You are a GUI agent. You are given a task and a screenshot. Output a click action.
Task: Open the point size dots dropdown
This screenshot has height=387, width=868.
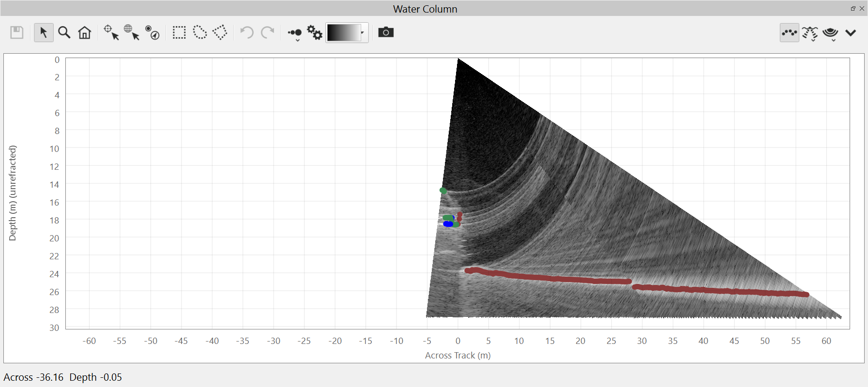click(x=295, y=34)
